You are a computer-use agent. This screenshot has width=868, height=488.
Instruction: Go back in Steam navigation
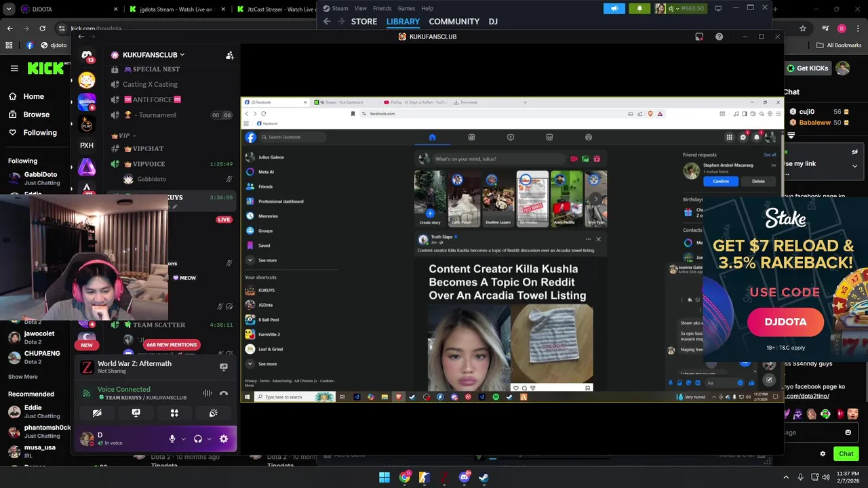point(327,22)
